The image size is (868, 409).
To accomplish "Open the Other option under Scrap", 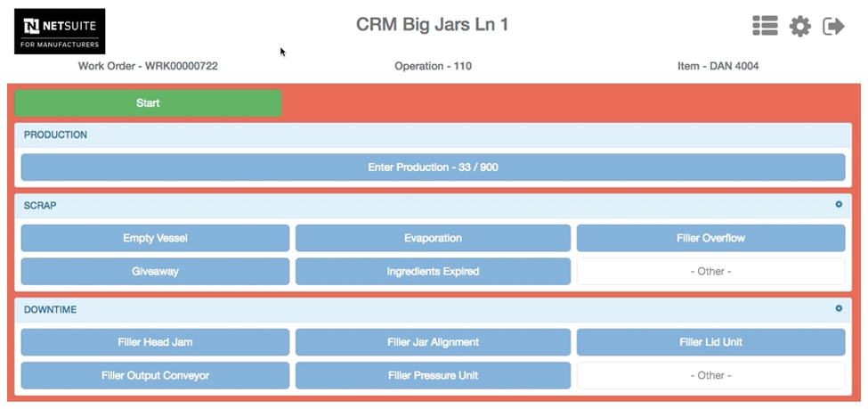I will point(710,272).
